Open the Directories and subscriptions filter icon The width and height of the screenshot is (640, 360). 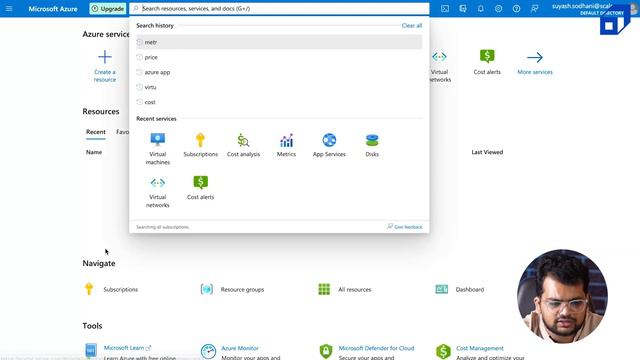pyautogui.click(x=463, y=8)
